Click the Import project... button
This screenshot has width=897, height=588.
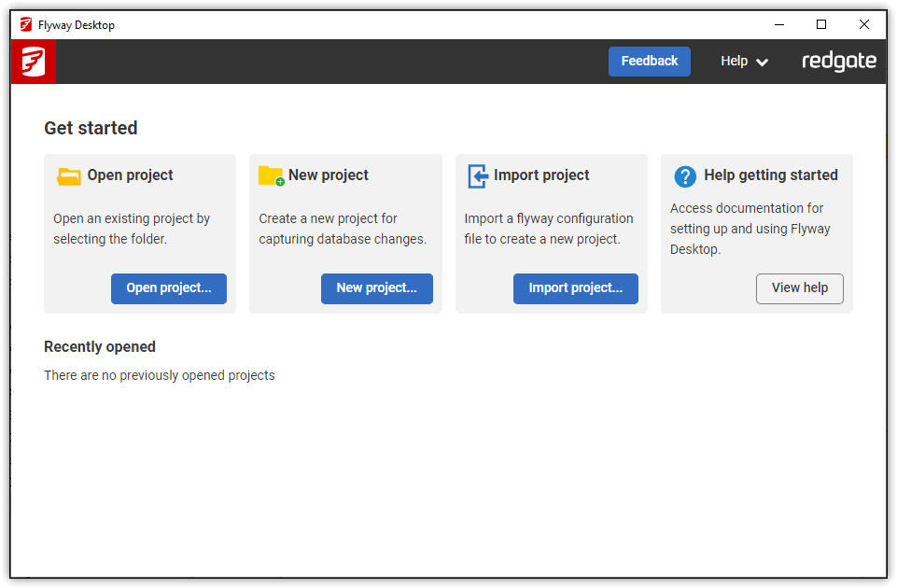576,288
